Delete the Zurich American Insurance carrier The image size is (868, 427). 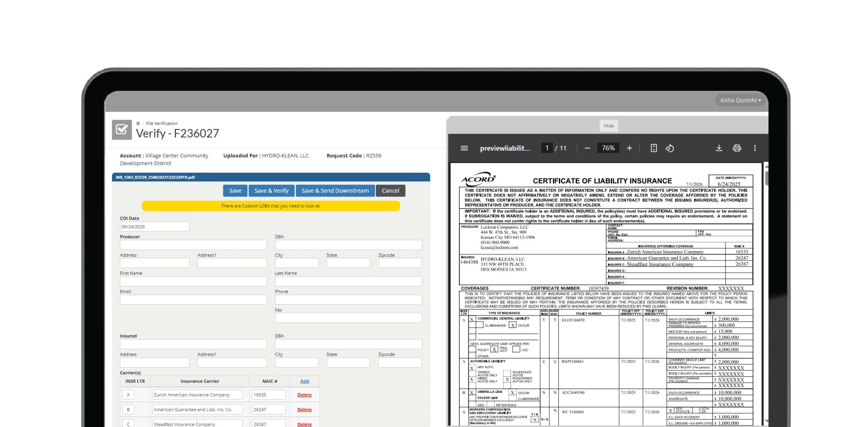[304, 395]
